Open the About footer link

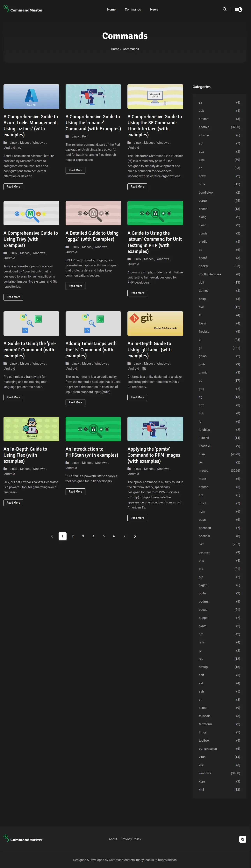[x=113, y=839]
